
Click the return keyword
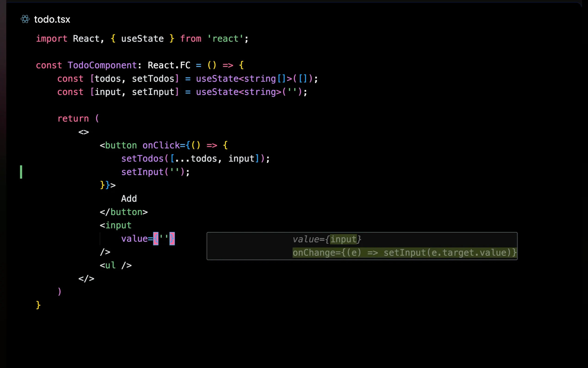click(73, 118)
